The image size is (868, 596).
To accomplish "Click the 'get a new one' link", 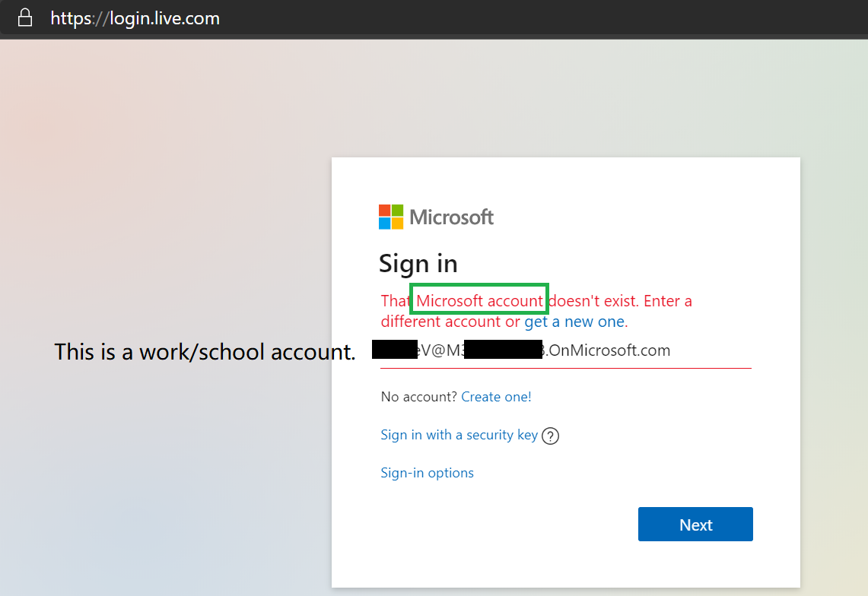I will [574, 322].
